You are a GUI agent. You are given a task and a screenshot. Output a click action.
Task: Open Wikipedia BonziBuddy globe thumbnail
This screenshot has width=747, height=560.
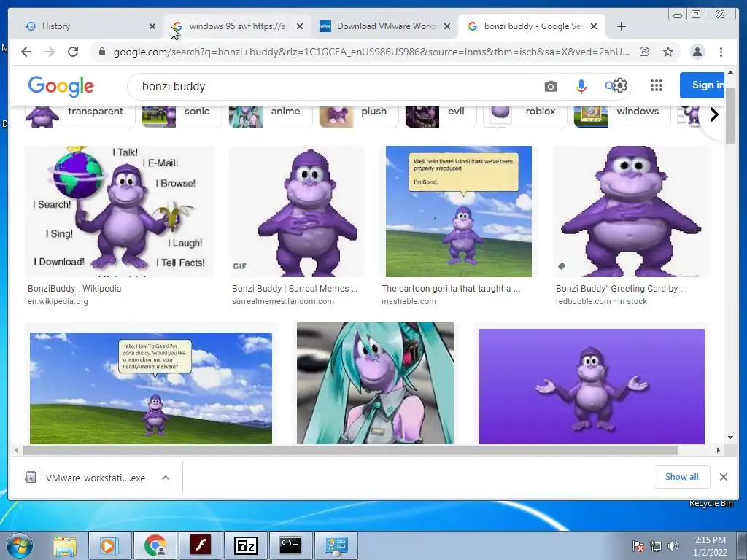(x=120, y=211)
